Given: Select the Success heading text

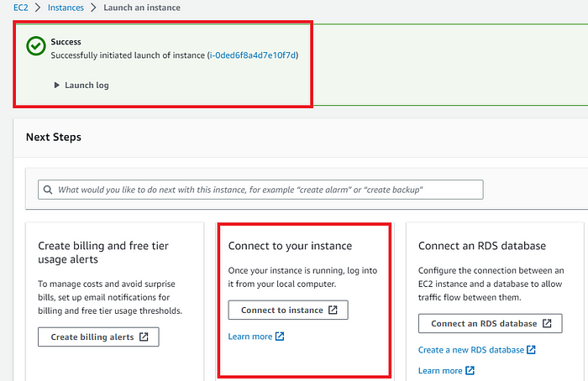Looking at the screenshot, I should [x=66, y=42].
